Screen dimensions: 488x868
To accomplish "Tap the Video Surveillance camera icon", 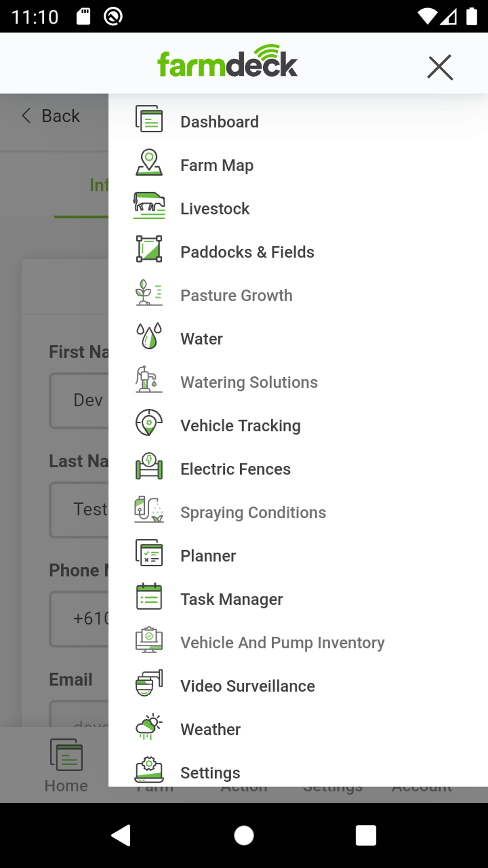I will click(149, 683).
